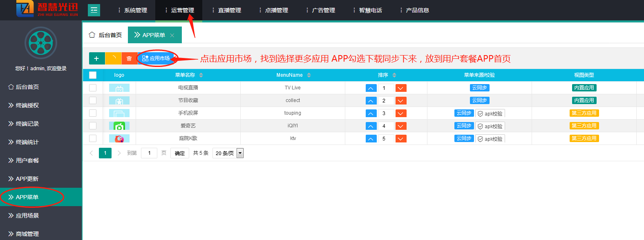Move 电视直播 row down with orange arrow

pyautogui.click(x=401, y=88)
